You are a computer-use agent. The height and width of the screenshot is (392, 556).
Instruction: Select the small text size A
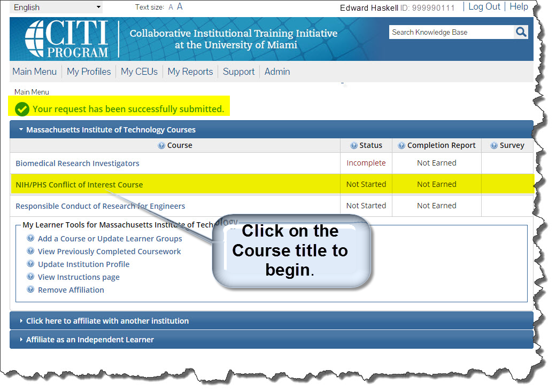[171, 7]
